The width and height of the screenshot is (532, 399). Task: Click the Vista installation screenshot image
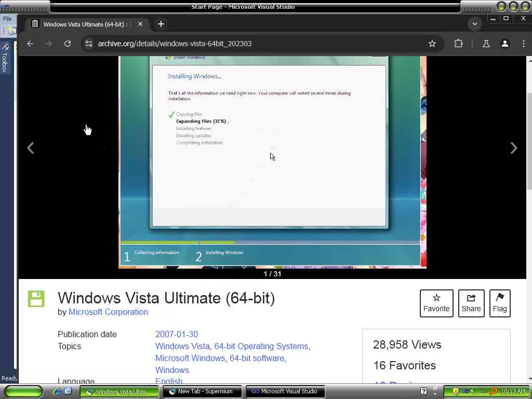pos(272,162)
